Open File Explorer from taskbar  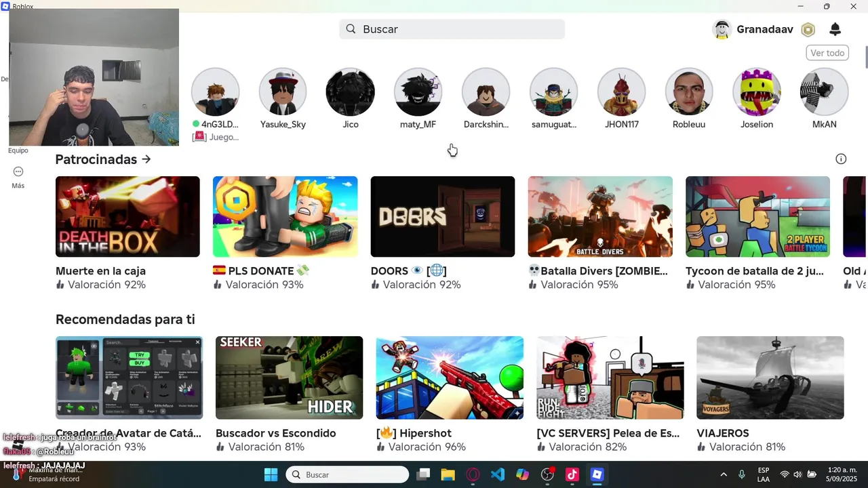pyautogui.click(x=448, y=474)
